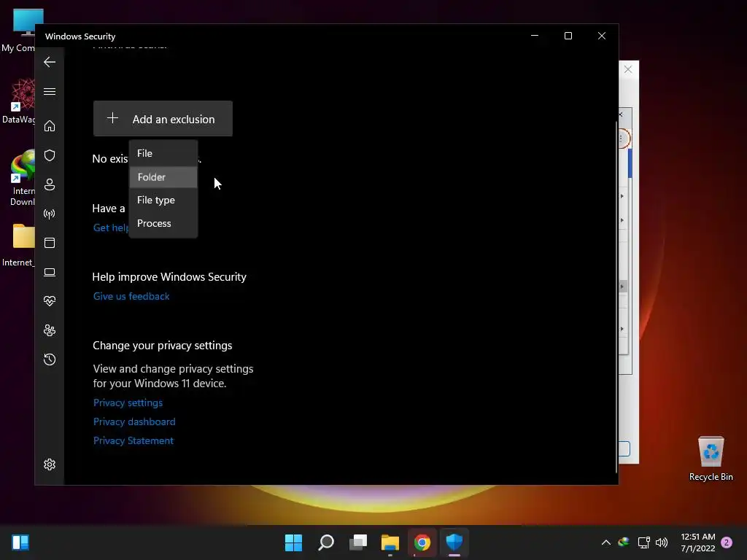Close the background window behind Windows Security
Image resolution: width=747 pixels, height=560 pixels.
[628, 69]
